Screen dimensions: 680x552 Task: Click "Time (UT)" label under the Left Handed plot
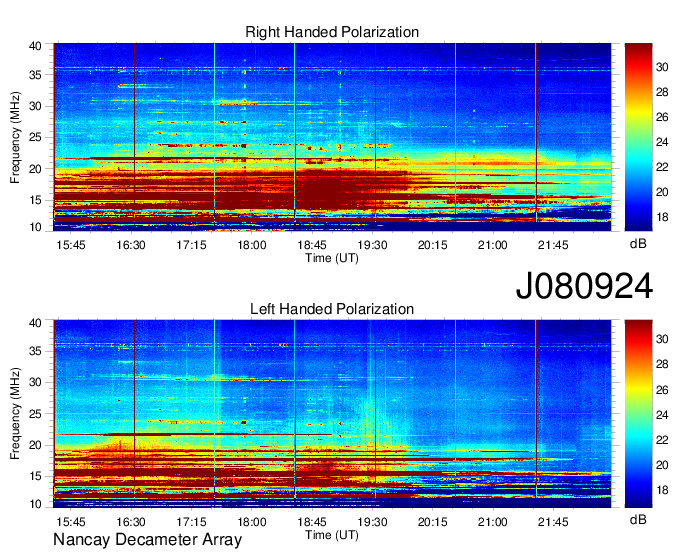[x=332, y=535]
